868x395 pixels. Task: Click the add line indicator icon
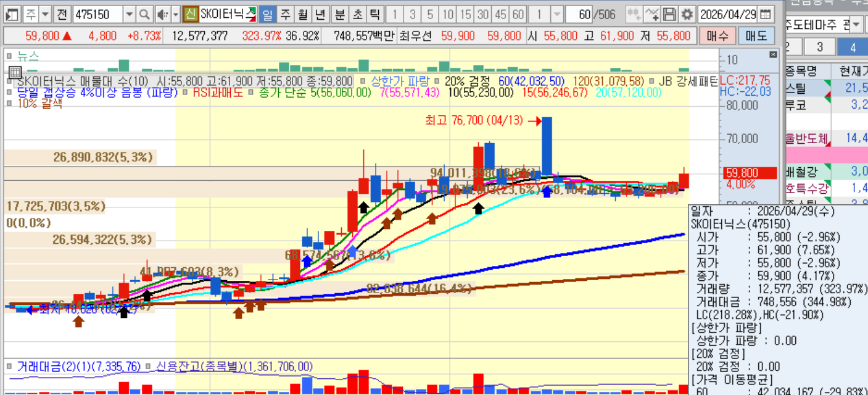[x=651, y=14]
